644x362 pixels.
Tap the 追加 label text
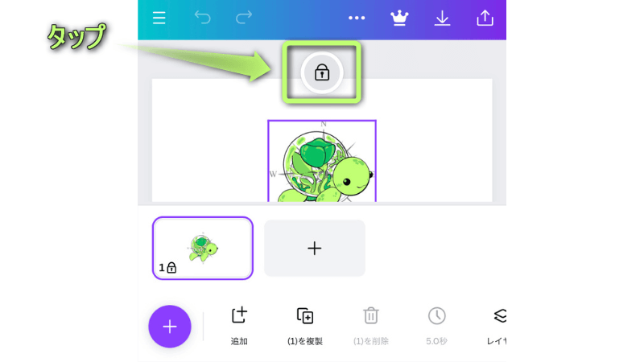click(x=239, y=341)
